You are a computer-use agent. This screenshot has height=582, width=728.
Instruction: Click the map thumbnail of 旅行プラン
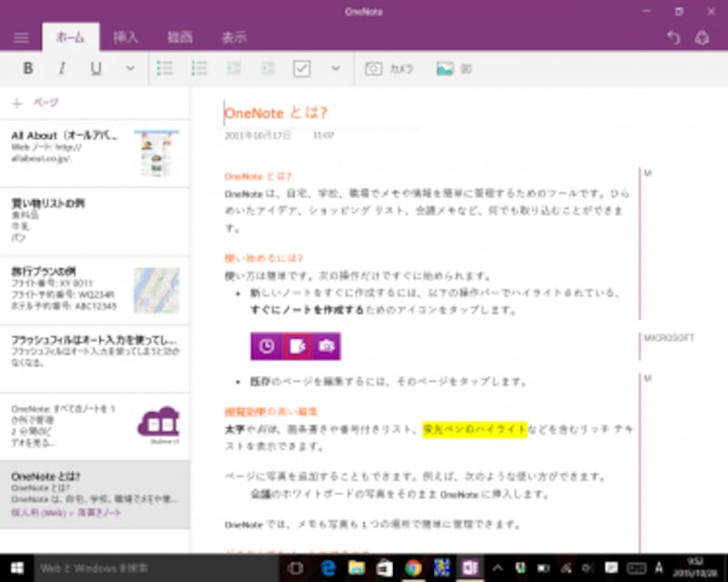click(157, 290)
